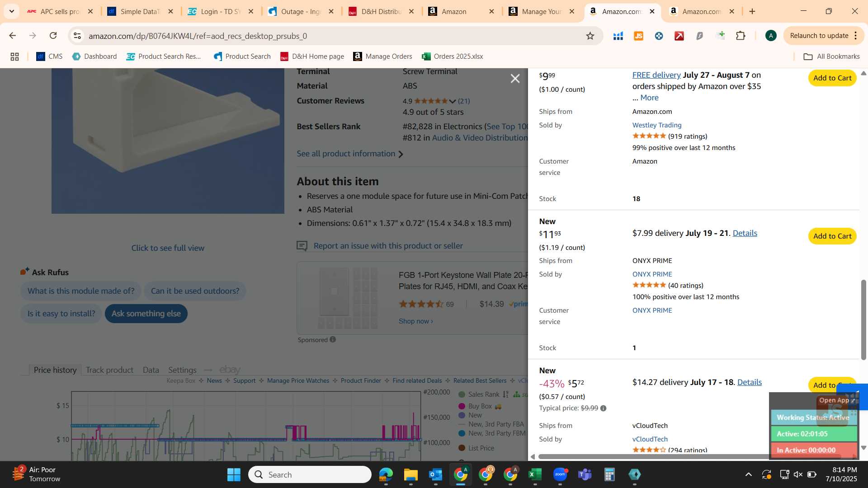Image resolution: width=868 pixels, height=488 pixels.
Task: Open Microsoft Teams from taskbar
Action: (x=585, y=475)
